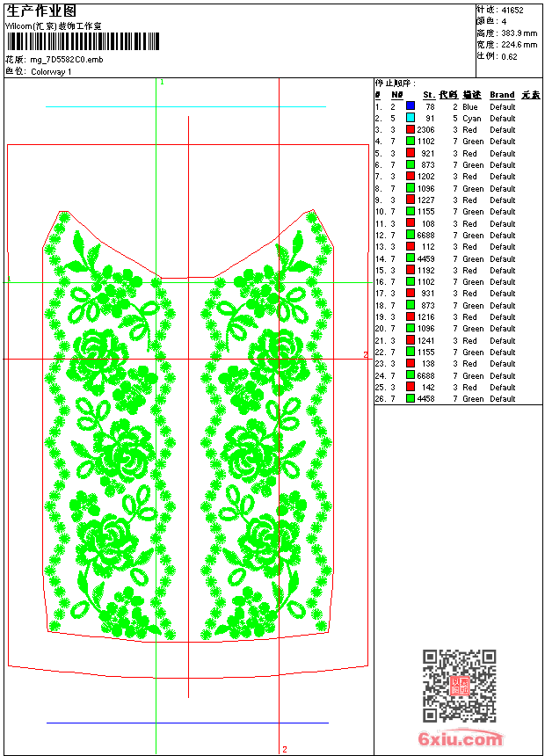Click the cyan horizontal line above design
Image resolution: width=545 pixels, height=756 pixels.
click(x=185, y=106)
